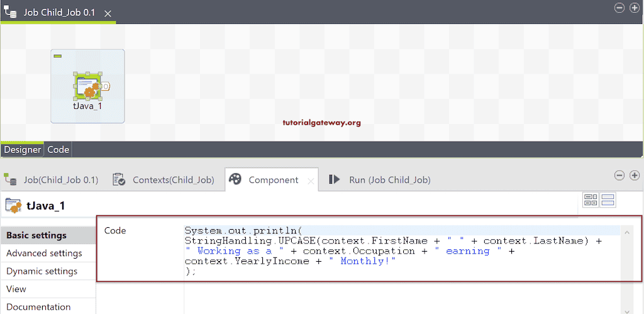Open Advanced settings for tJava_1
This screenshot has width=644, height=314.
44,253
